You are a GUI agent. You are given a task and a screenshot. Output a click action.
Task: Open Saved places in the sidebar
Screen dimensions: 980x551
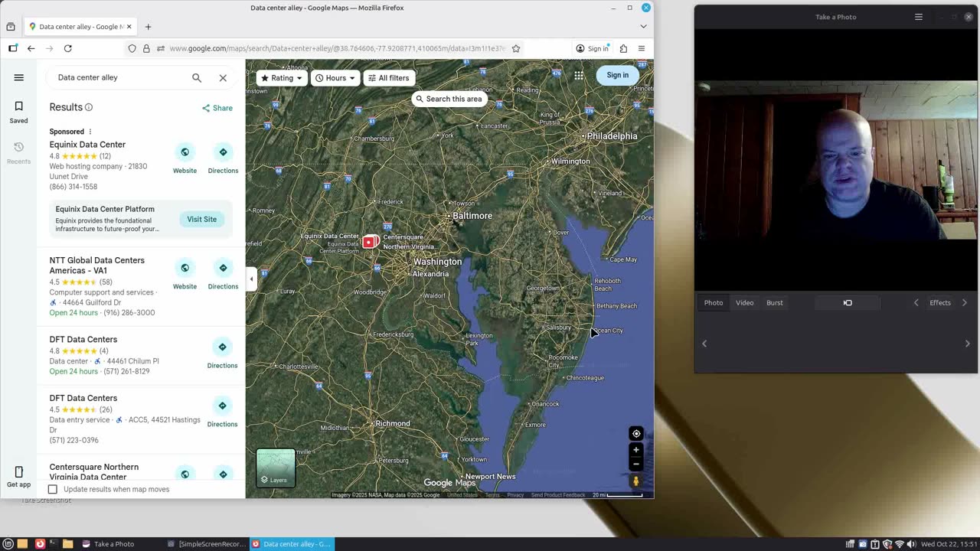[x=19, y=112]
